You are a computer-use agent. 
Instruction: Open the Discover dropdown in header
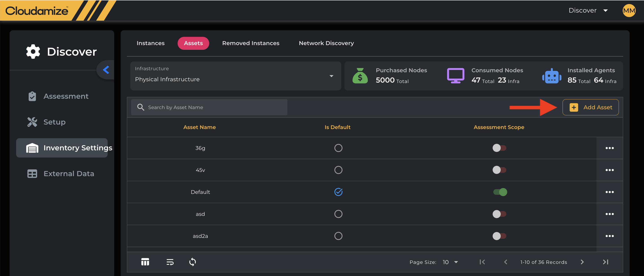[588, 11]
